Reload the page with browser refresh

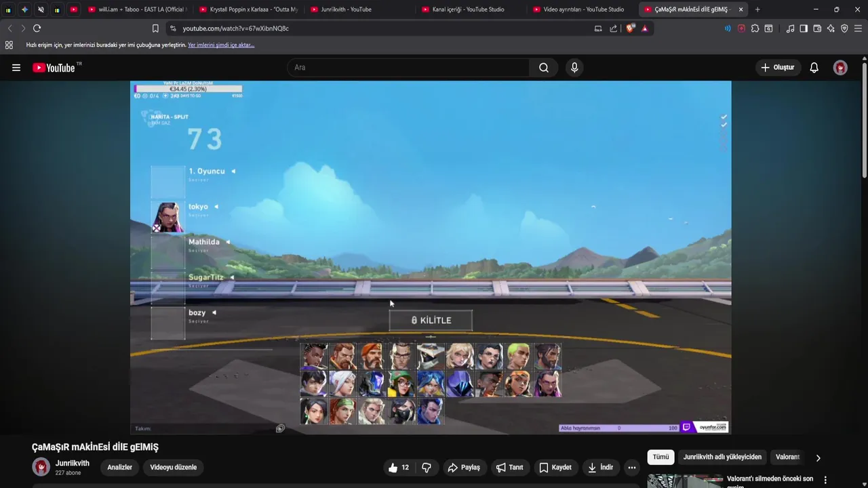(37, 28)
